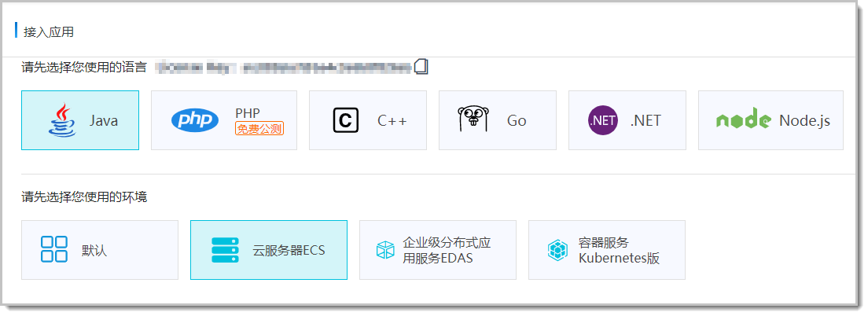The image size is (868, 316).
Task: Click the Kubernetes hexagon icon
Action: tap(557, 250)
